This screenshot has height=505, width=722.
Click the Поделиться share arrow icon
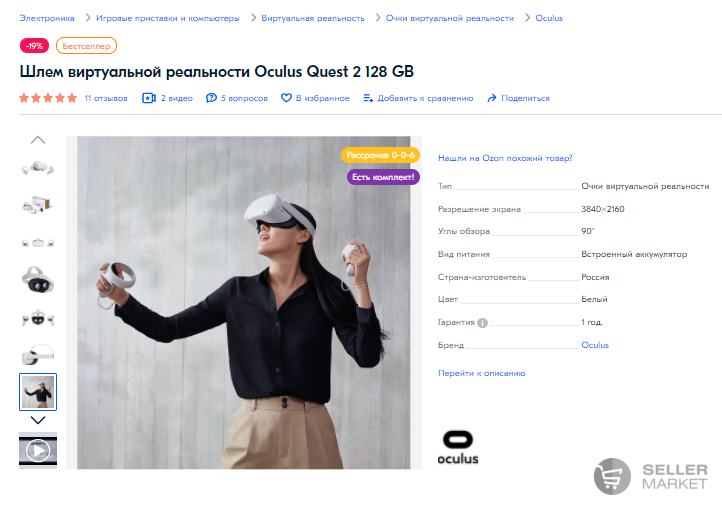coord(492,98)
